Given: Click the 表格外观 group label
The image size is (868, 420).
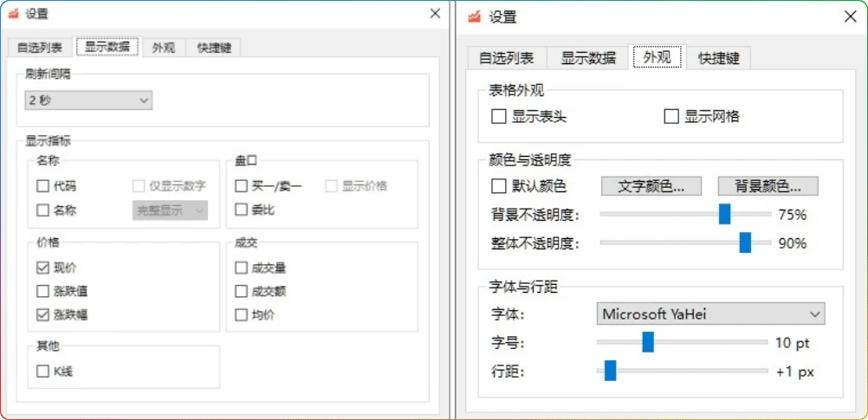Looking at the screenshot, I should click(x=516, y=90).
